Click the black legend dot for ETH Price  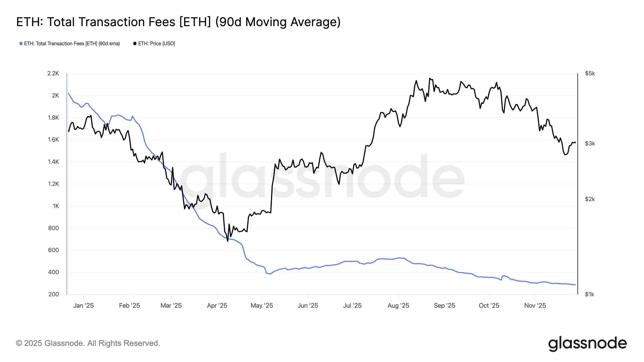[x=135, y=43]
